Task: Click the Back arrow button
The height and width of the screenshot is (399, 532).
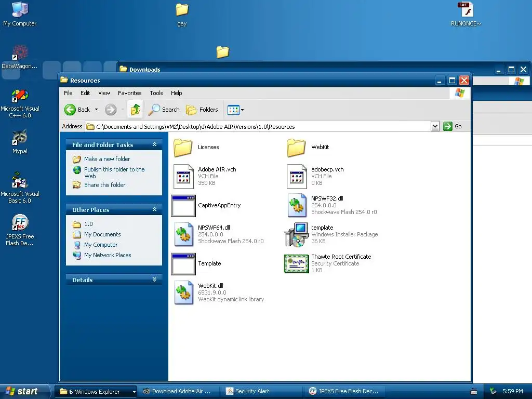Action: click(77, 110)
